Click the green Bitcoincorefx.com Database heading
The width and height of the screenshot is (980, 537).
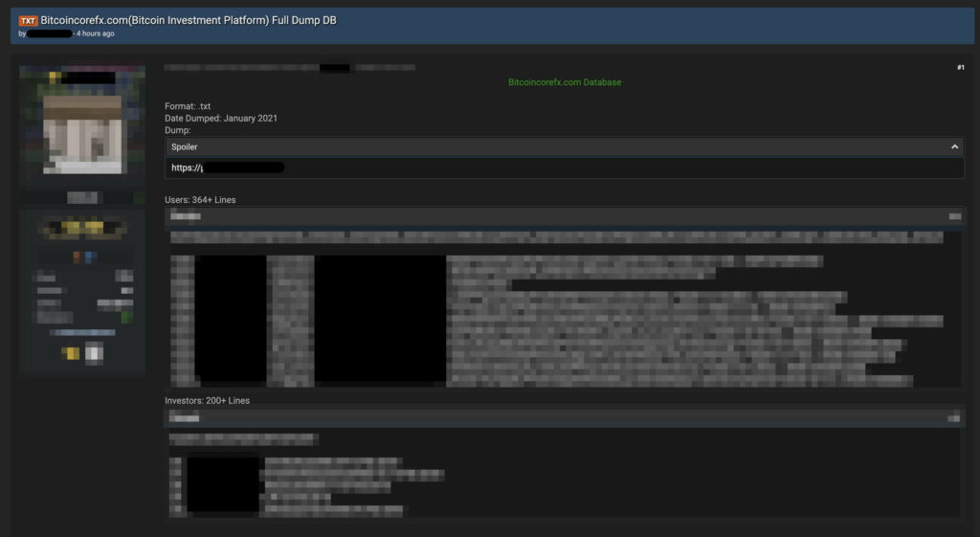click(565, 82)
